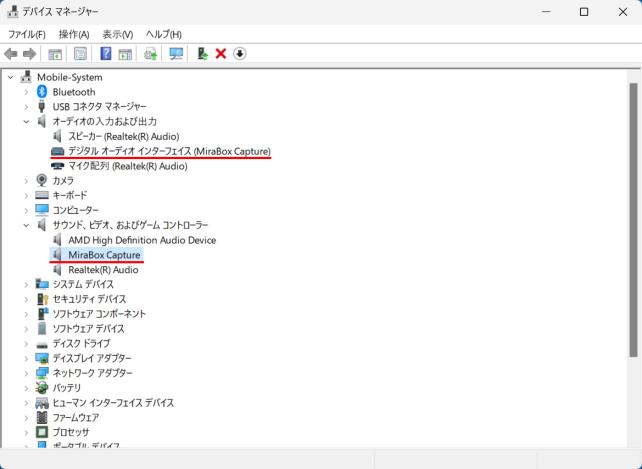This screenshot has width=642, height=469.
Task: Scan for hardware changes monitor icon
Action: coord(176,54)
